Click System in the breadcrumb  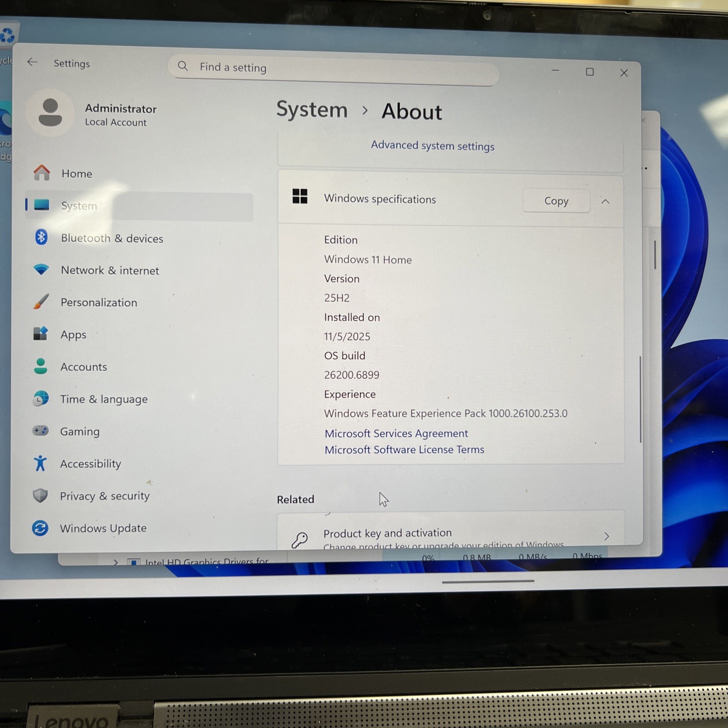[x=312, y=109]
